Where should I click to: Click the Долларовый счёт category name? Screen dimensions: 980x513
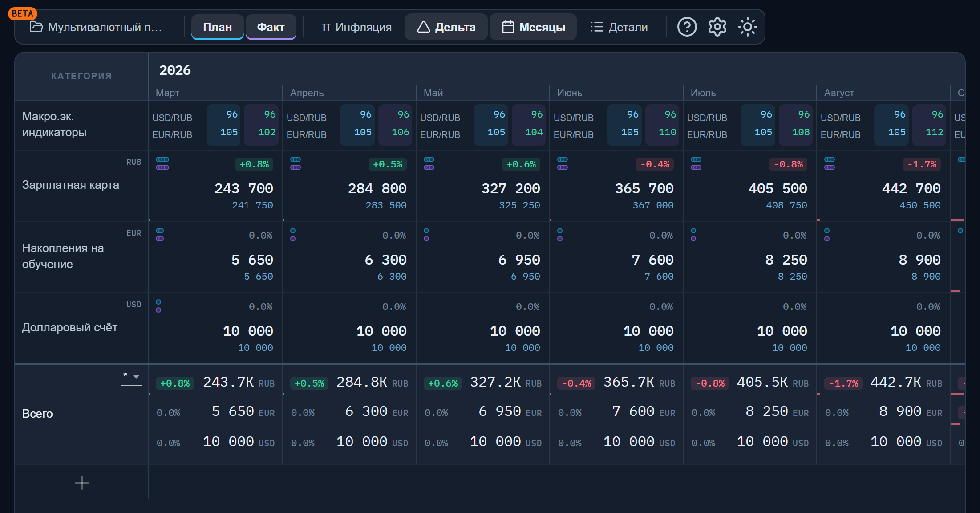[x=70, y=327]
